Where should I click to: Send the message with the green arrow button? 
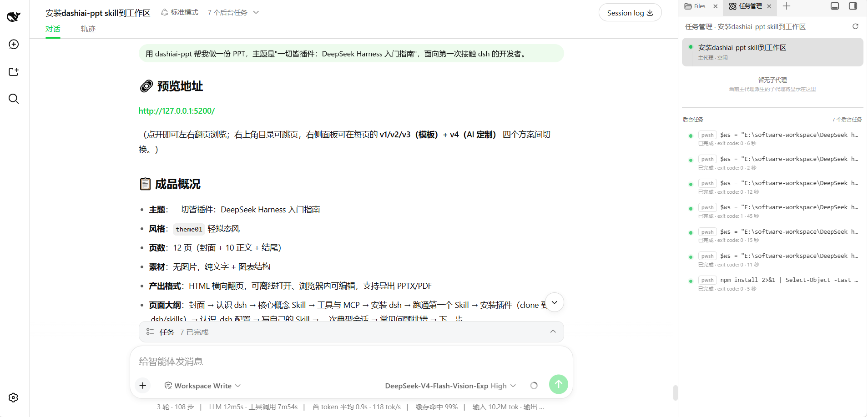click(559, 384)
